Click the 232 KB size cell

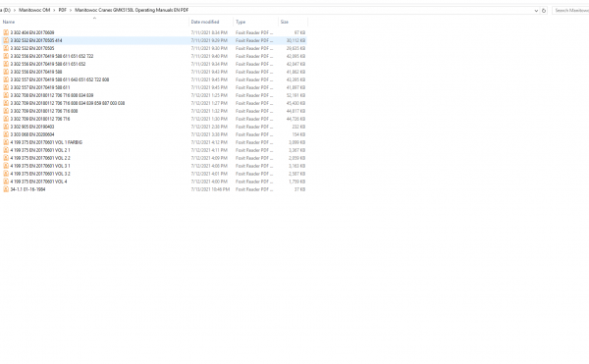(x=298, y=127)
